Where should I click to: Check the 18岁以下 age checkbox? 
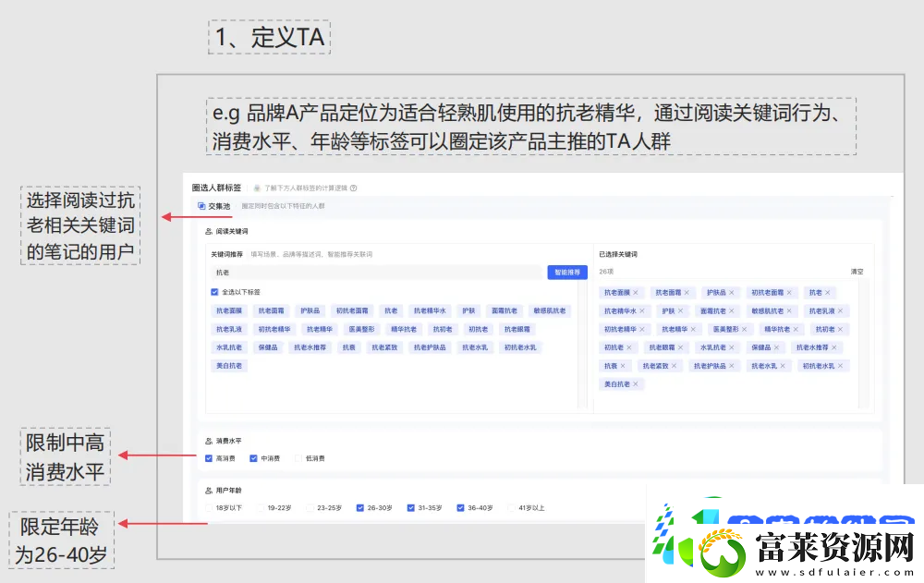click(209, 507)
